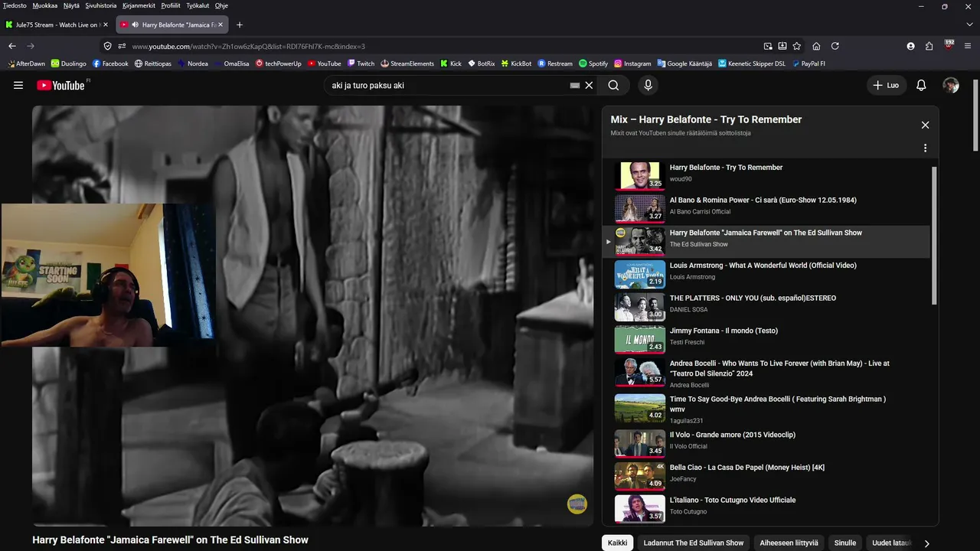Mute the Harry Belafonte tab audio
Screen dimensions: 980x551
coord(135,24)
